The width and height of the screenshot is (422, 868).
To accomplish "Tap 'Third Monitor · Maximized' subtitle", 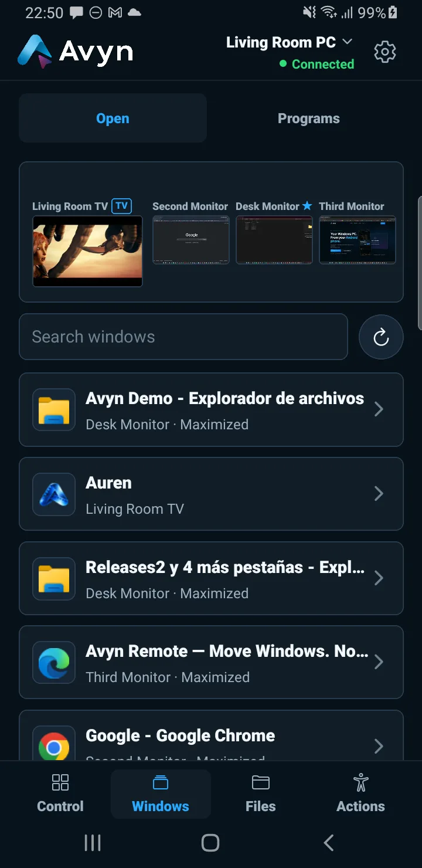I will click(x=168, y=677).
